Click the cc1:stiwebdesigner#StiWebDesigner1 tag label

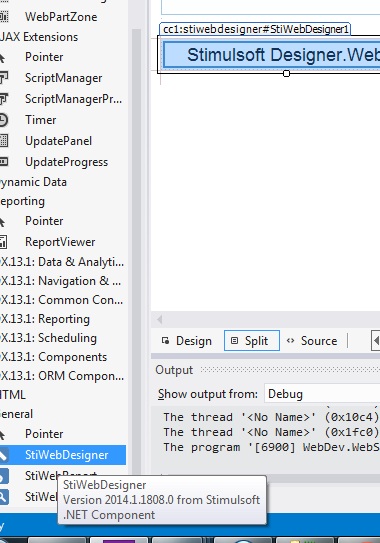click(255, 29)
